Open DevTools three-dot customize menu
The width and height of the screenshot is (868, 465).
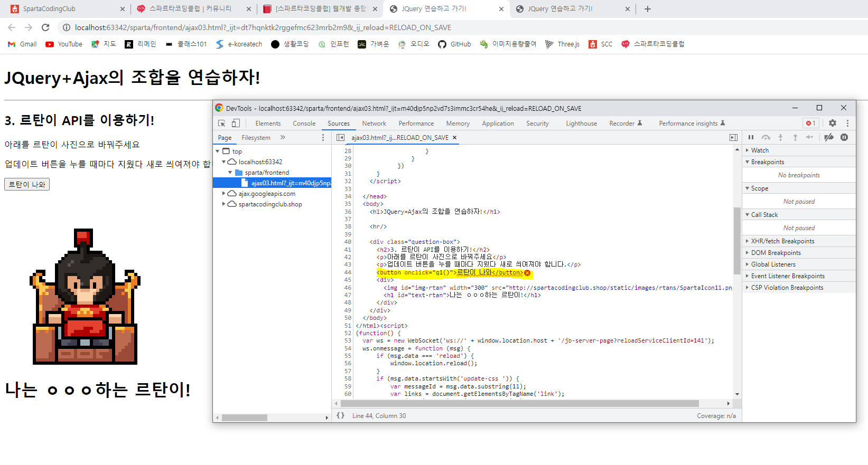coord(847,123)
